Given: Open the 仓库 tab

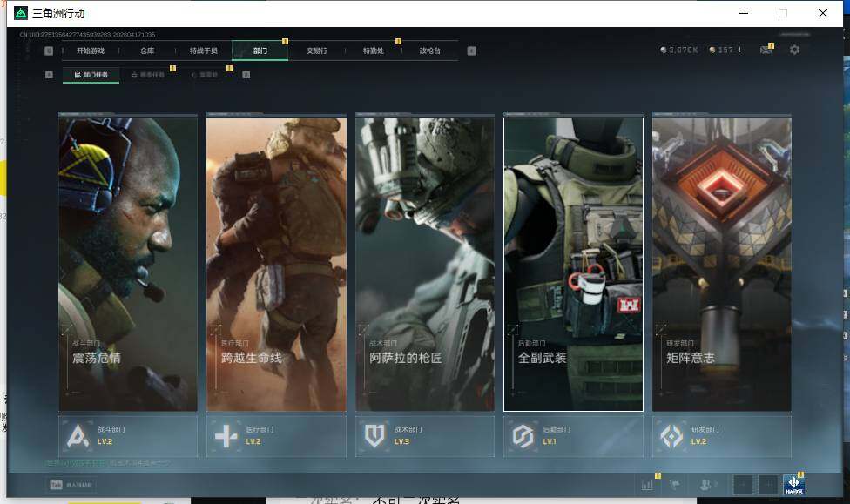Looking at the screenshot, I should point(147,50).
